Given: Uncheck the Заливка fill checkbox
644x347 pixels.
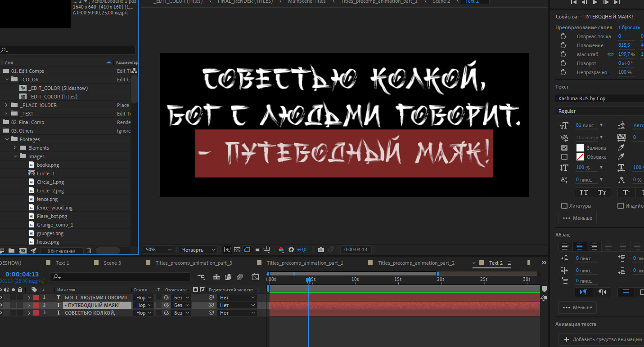Looking at the screenshot, I should click(564, 147).
